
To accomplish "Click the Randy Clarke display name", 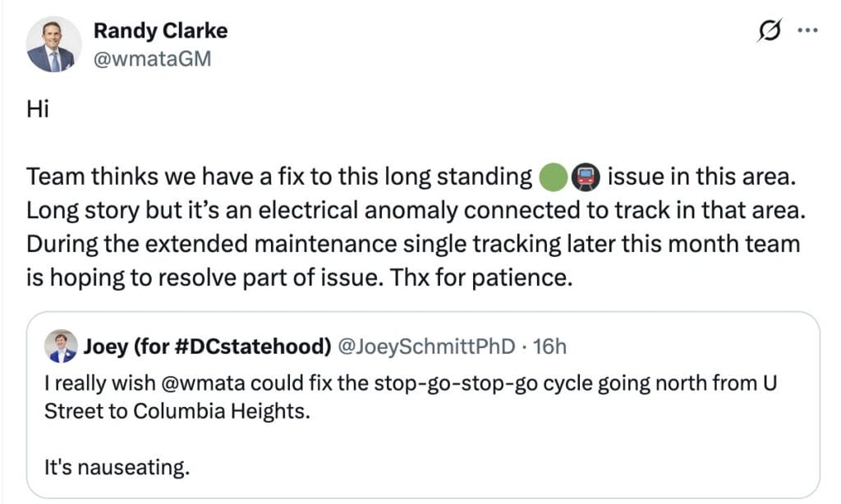I will click(x=160, y=31).
